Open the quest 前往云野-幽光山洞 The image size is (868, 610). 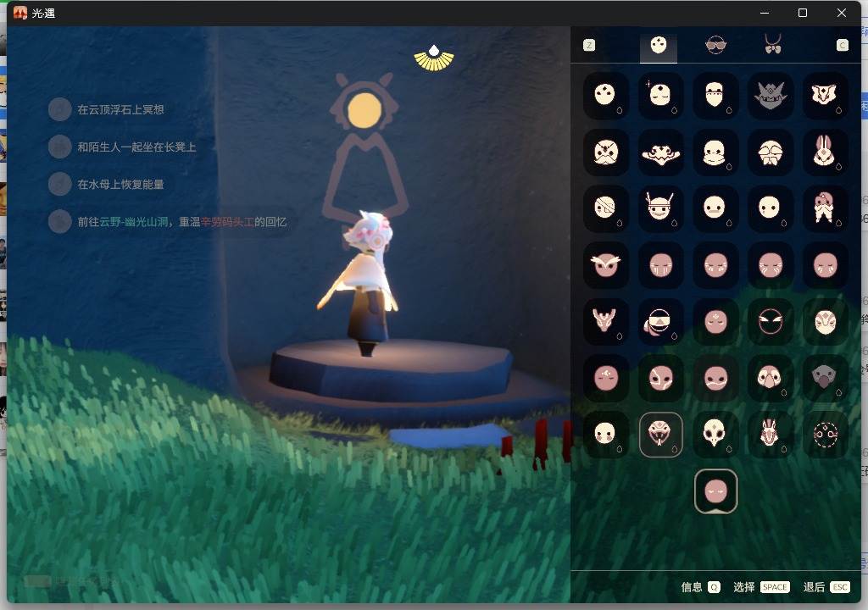(168, 222)
